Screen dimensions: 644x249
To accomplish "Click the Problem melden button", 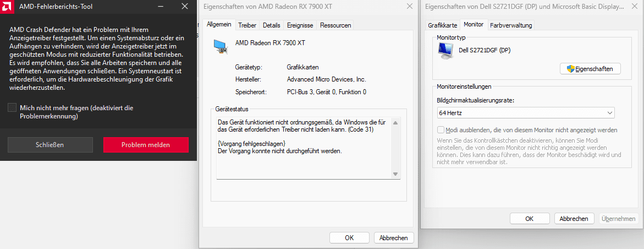I will coord(146,145).
